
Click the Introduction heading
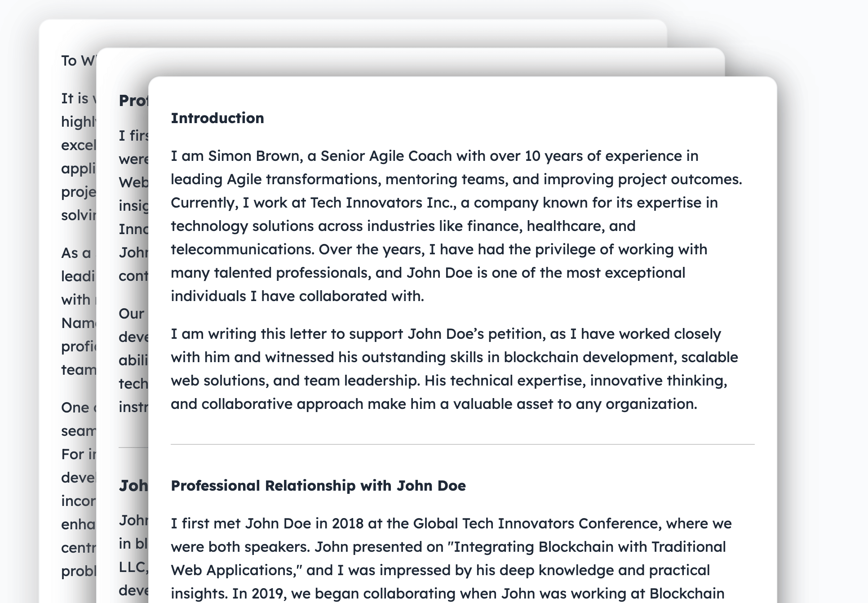(x=217, y=118)
